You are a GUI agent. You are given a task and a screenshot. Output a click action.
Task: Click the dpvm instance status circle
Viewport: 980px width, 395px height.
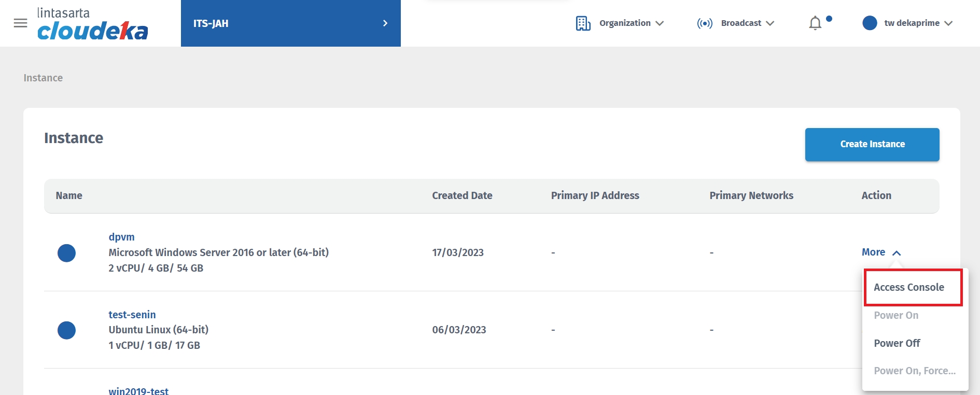pyautogui.click(x=66, y=253)
